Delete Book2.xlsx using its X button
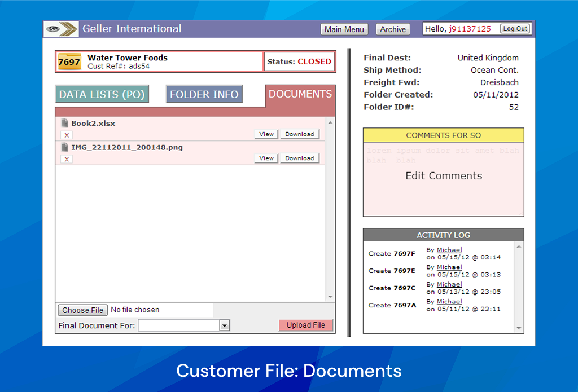The height and width of the screenshot is (392, 578). click(x=66, y=135)
